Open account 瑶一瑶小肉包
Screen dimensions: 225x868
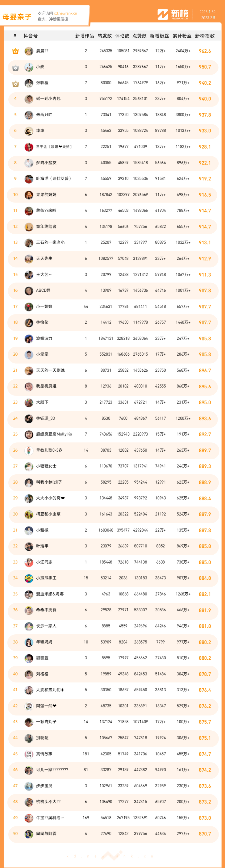[48, 99]
